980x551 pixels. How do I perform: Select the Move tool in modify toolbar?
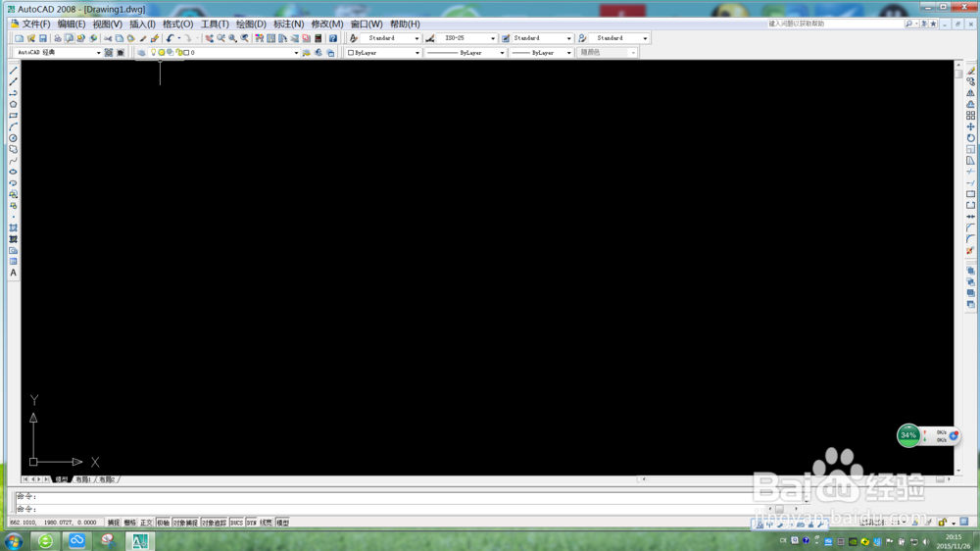[970, 126]
